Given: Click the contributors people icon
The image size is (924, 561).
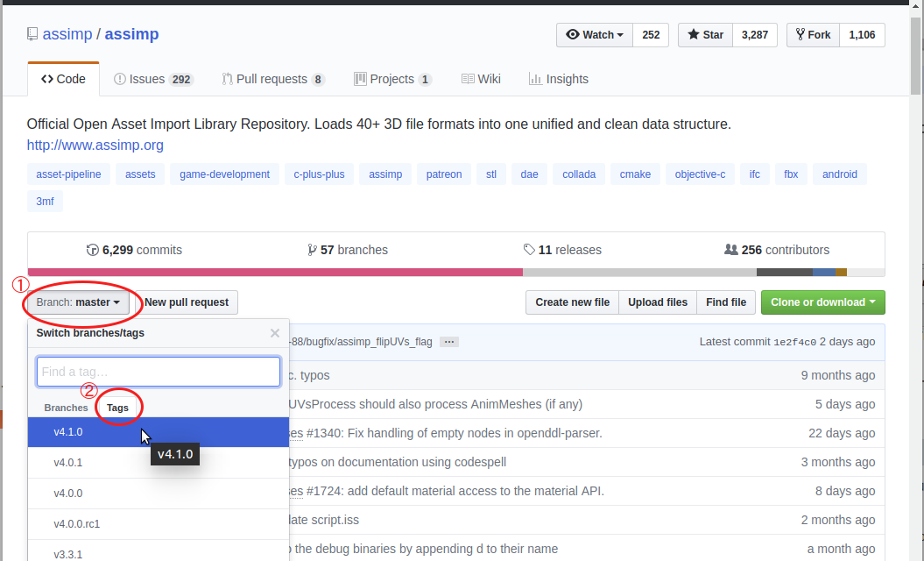Looking at the screenshot, I should 731,250.
